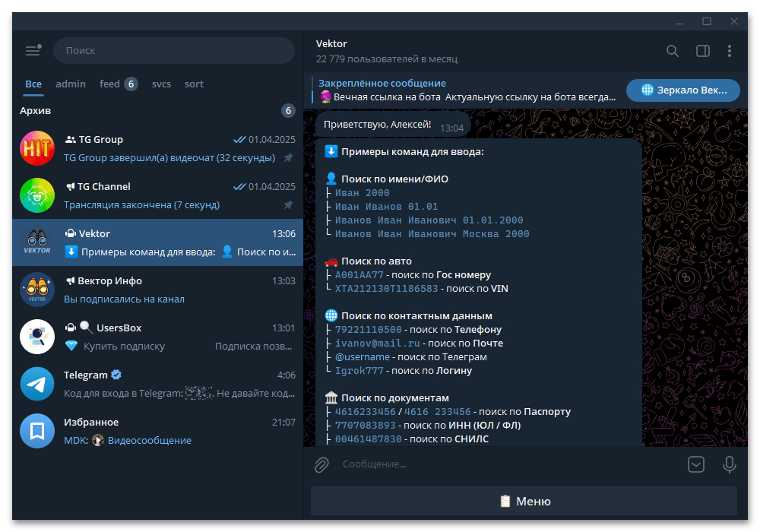Copy example Иван 2000

tap(362, 193)
